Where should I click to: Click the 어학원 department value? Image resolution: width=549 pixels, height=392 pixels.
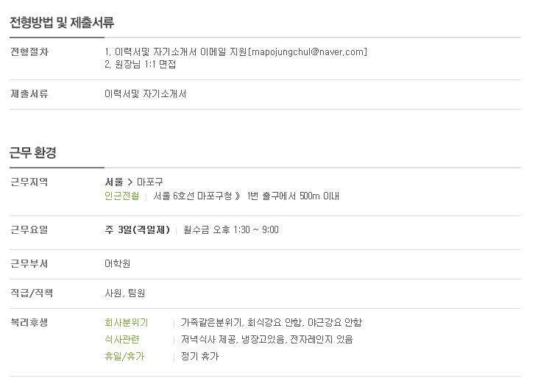click(117, 263)
